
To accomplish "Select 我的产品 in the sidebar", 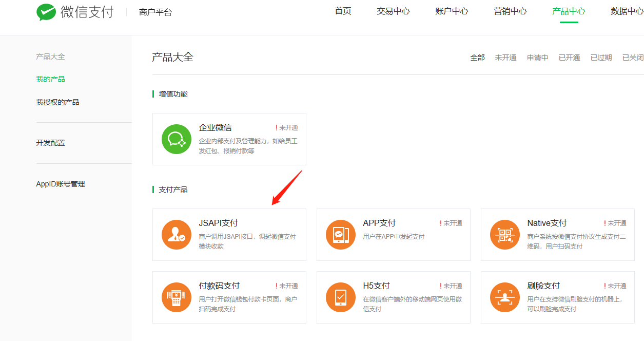I will pyautogui.click(x=50, y=79).
